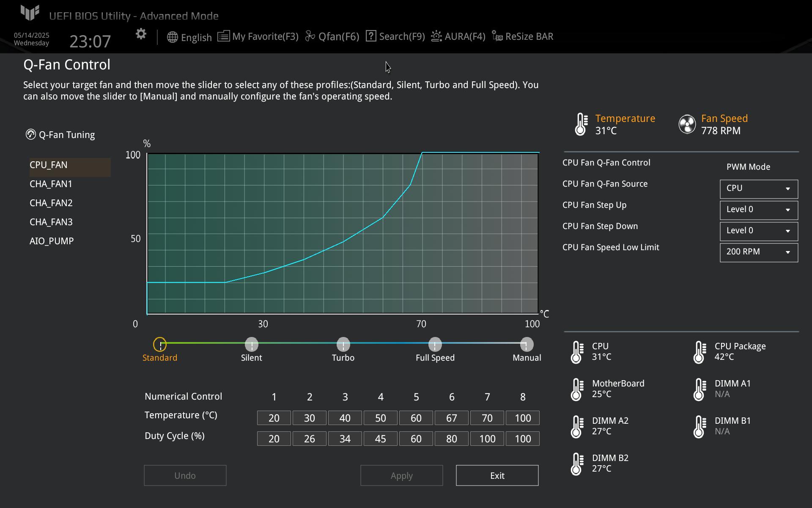Click the Q-Fan Tuning gauge icon
The image size is (812, 508).
[30, 135]
